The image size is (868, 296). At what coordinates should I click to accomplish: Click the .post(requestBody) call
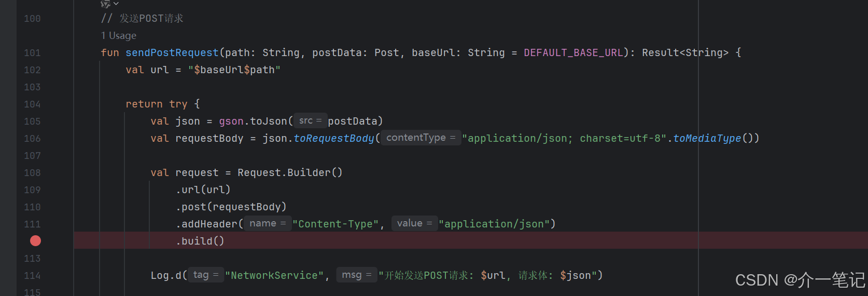[231, 207]
